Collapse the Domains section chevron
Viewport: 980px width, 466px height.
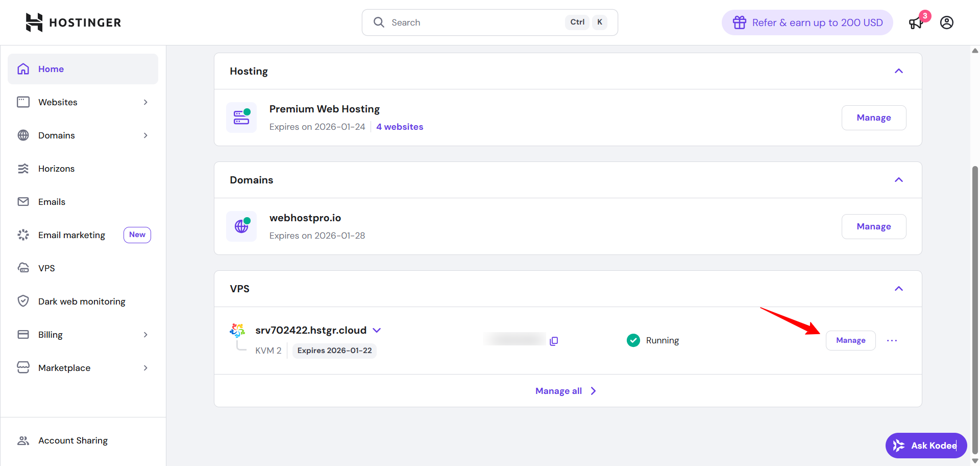[x=899, y=180]
